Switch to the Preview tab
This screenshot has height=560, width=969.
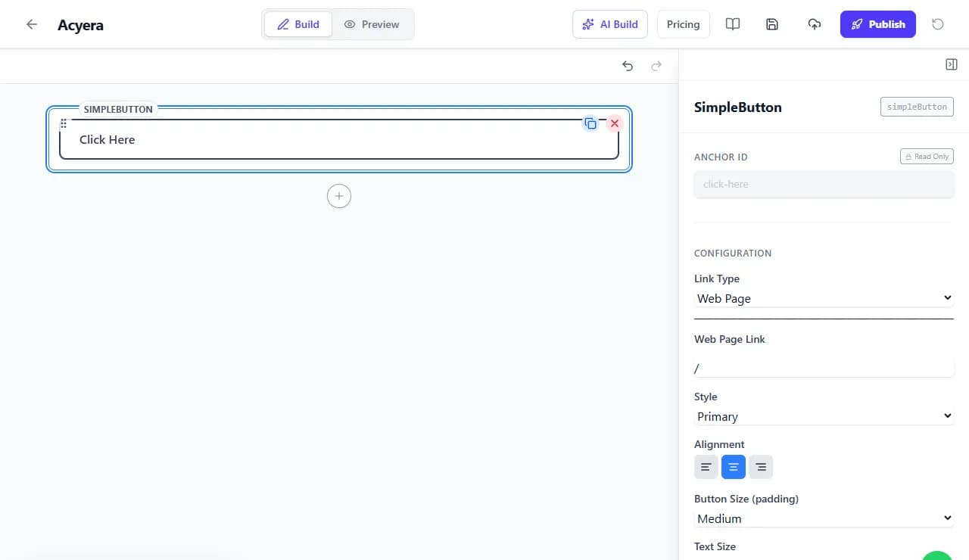[372, 24]
